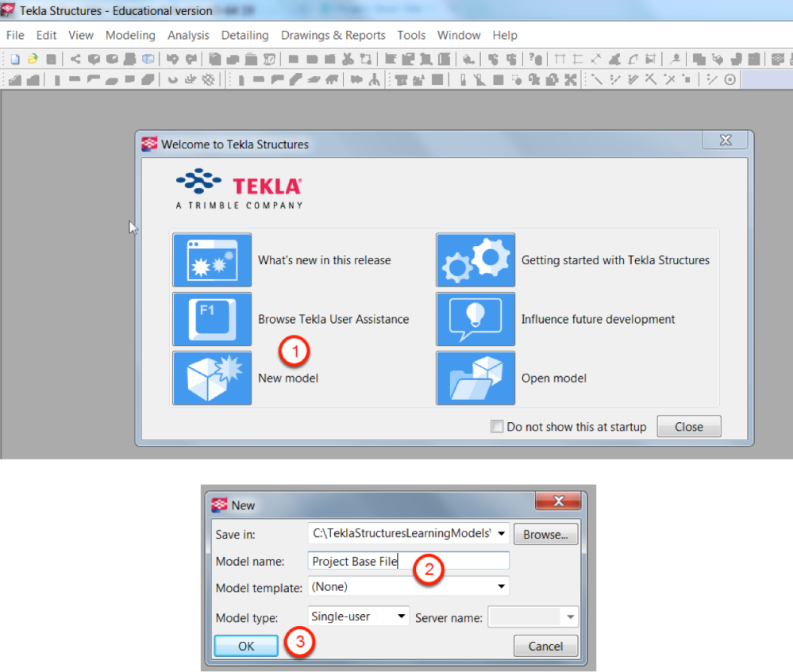
Task: Click the Open model folder tile
Action: (475, 378)
